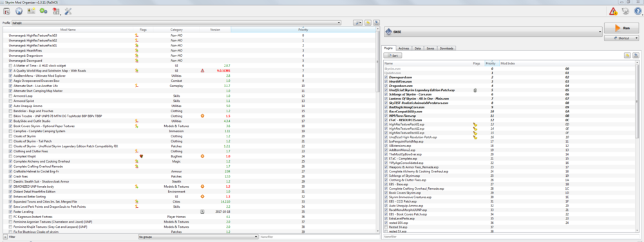Toggle the Crash fixes mod checkbox
The width and height of the screenshot is (644, 242).
click(x=10, y=177)
